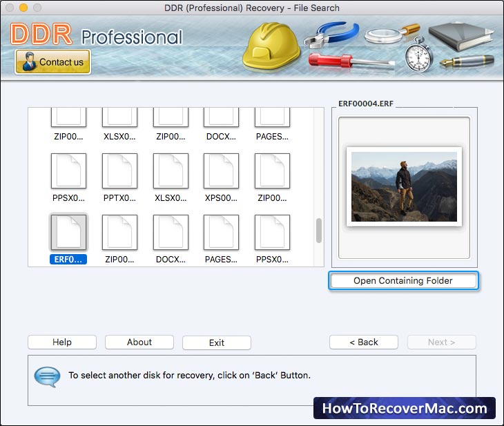Click the DDR logo in the header

point(41,34)
